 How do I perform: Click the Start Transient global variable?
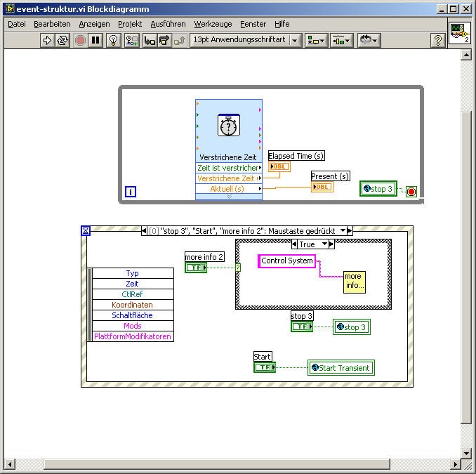pyautogui.click(x=341, y=368)
